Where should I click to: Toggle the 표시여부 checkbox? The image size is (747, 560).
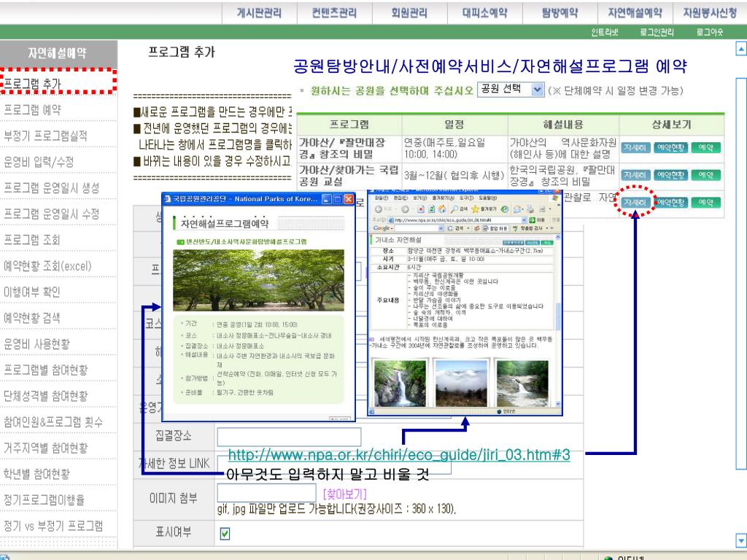226,534
